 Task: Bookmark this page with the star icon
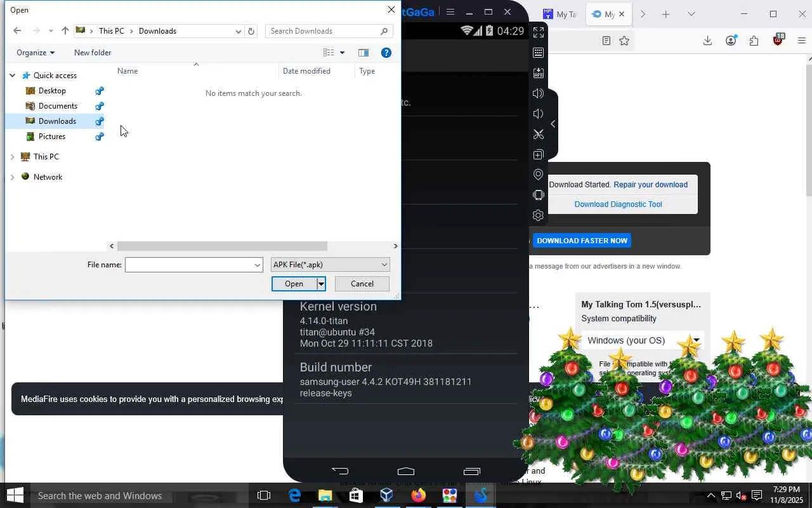[624, 41]
